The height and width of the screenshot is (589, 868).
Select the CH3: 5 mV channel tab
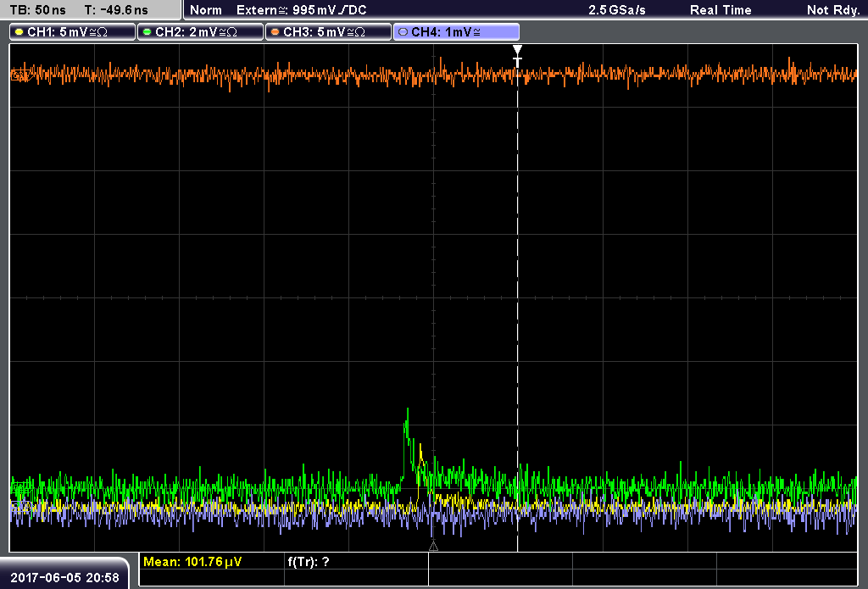pos(328,32)
